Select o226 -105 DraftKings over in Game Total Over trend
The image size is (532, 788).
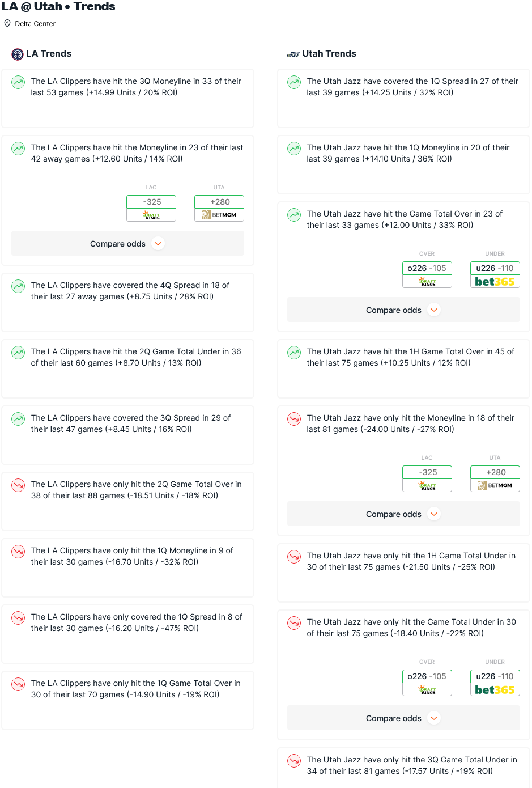(427, 274)
